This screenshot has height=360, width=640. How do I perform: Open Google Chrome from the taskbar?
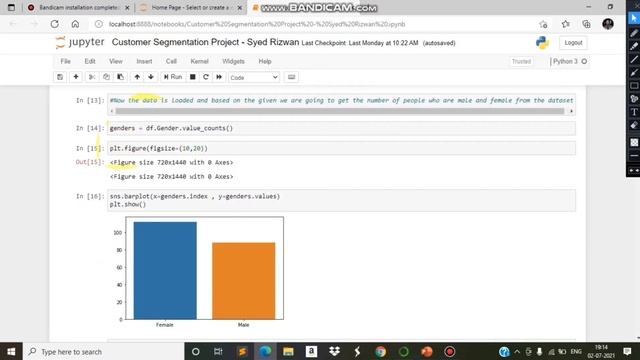pyautogui.click(x=380, y=351)
